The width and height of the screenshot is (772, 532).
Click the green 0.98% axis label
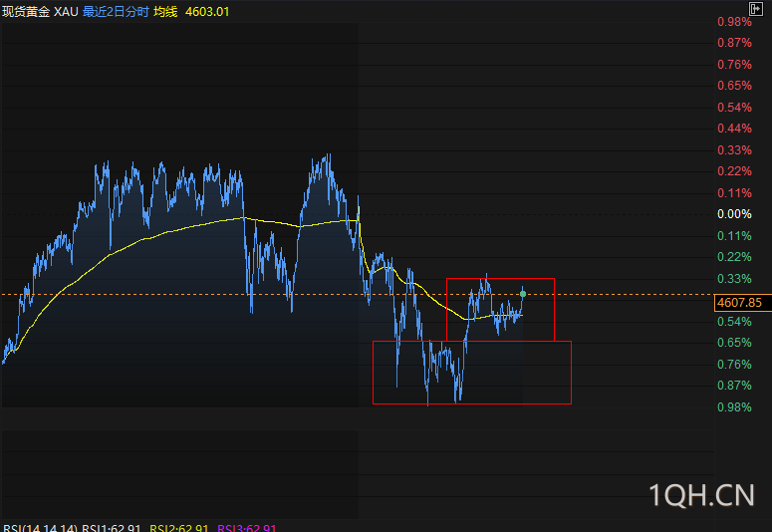click(734, 407)
